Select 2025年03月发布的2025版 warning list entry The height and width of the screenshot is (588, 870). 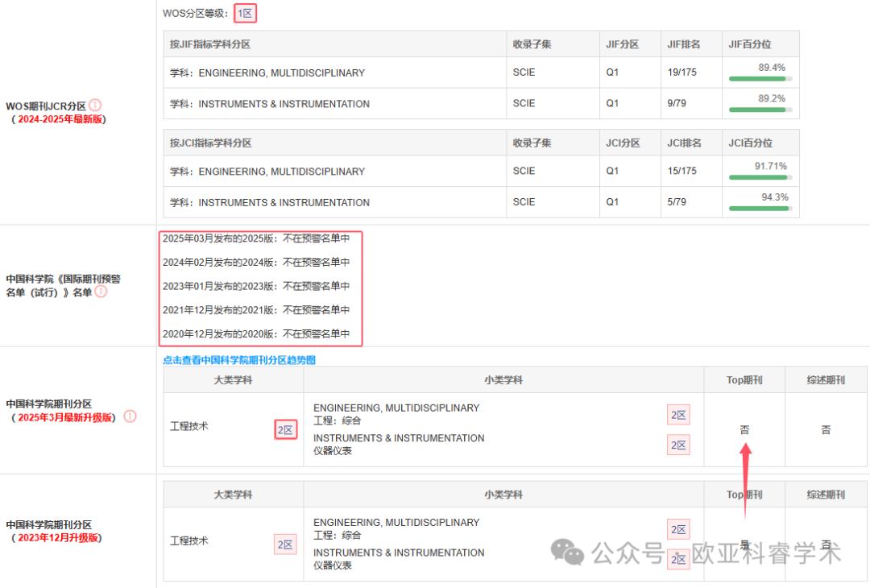[256, 238]
